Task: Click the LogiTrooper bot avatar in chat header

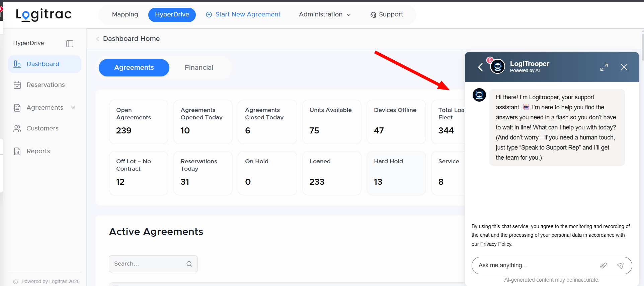Action: click(497, 66)
